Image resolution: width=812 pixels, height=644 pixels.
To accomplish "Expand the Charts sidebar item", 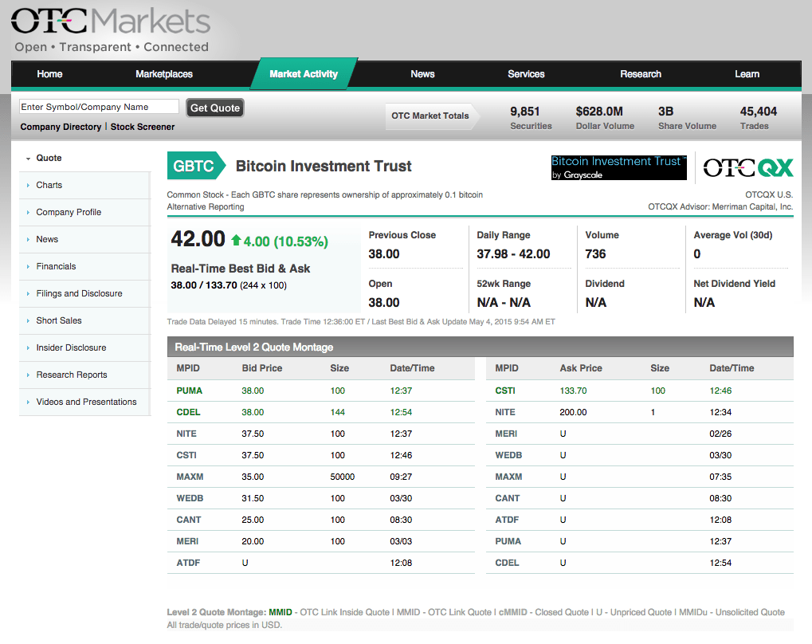I will (x=49, y=185).
